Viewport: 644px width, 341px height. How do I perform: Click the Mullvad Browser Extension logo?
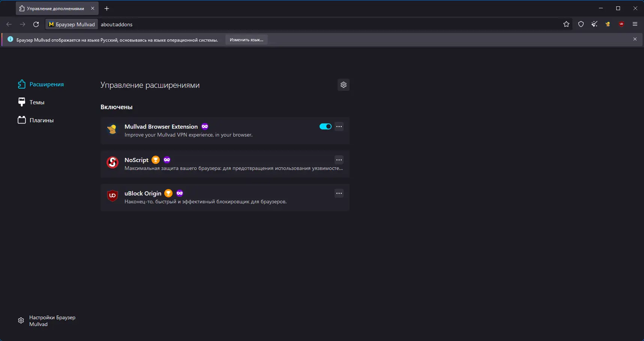(x=113, y=129)
